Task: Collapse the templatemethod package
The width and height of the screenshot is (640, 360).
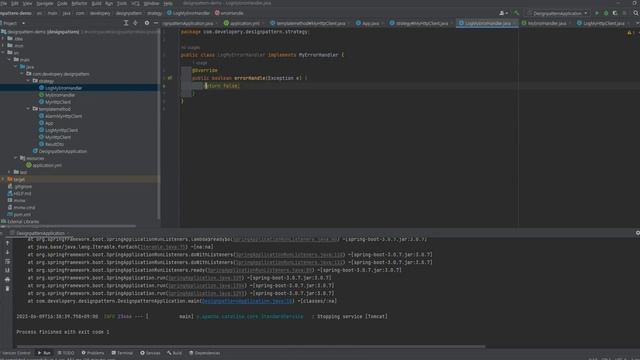Action: pyautogui.click(x=29, y=109)
